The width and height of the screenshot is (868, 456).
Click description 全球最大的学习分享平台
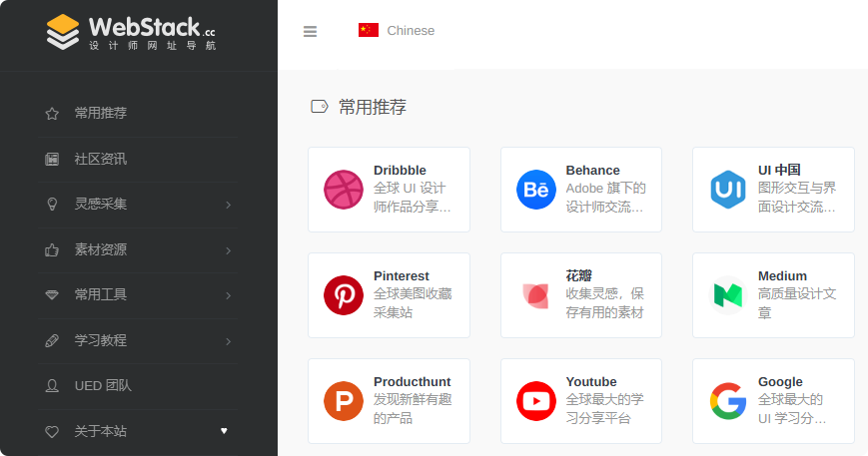605,408
